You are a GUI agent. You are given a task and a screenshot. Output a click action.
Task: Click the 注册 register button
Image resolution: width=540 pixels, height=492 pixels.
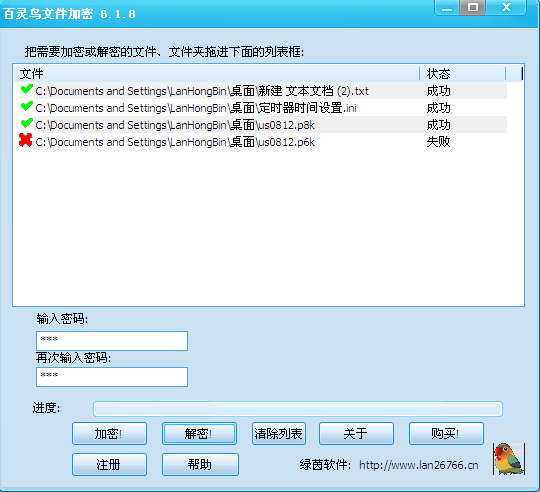point(110,464)
